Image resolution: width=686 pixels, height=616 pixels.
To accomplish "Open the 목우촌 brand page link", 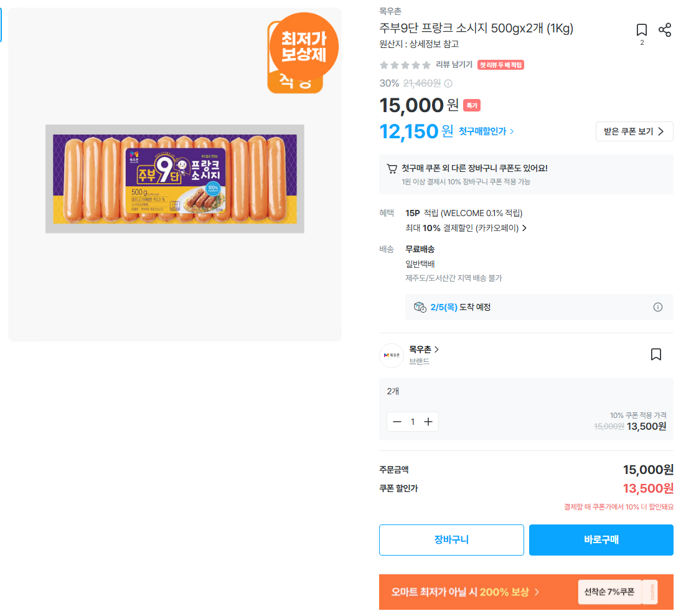I will pyautogui.click(x=424, y=349).
